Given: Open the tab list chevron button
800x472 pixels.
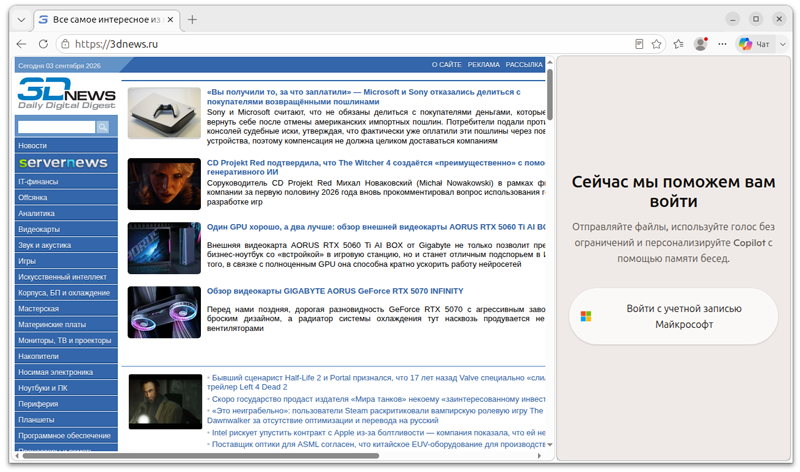Looking at the screenshot, I should pyautogui.click(x=21, y=20).
